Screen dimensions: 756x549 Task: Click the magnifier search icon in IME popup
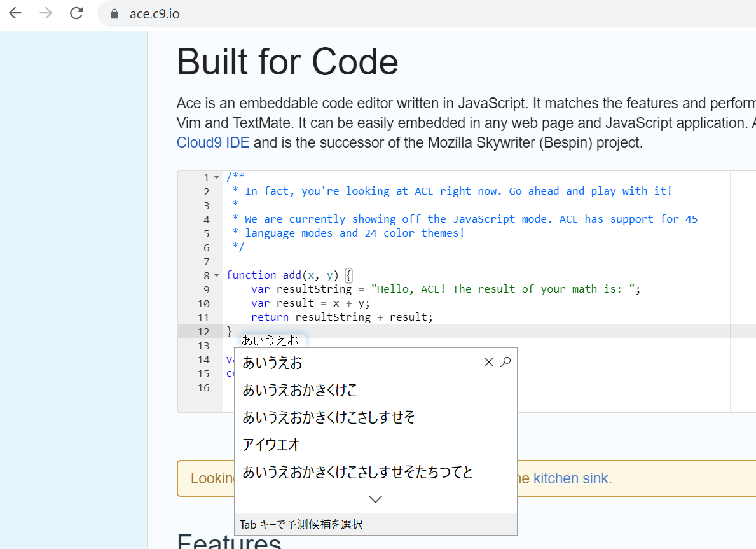[x=505, y=362]
